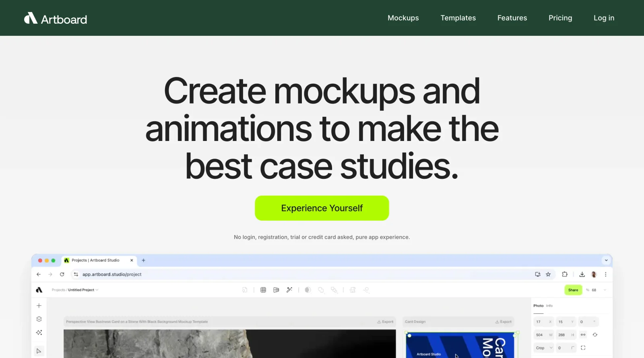Open the browser downloads icon
The height and width of the screenshot is (358, 644).
[x=582, y=274]
